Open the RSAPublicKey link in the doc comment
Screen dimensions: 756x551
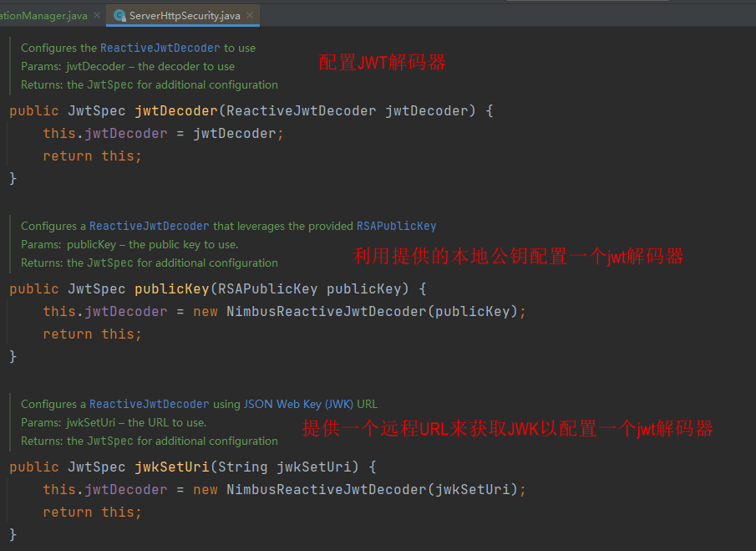(396, 226)
